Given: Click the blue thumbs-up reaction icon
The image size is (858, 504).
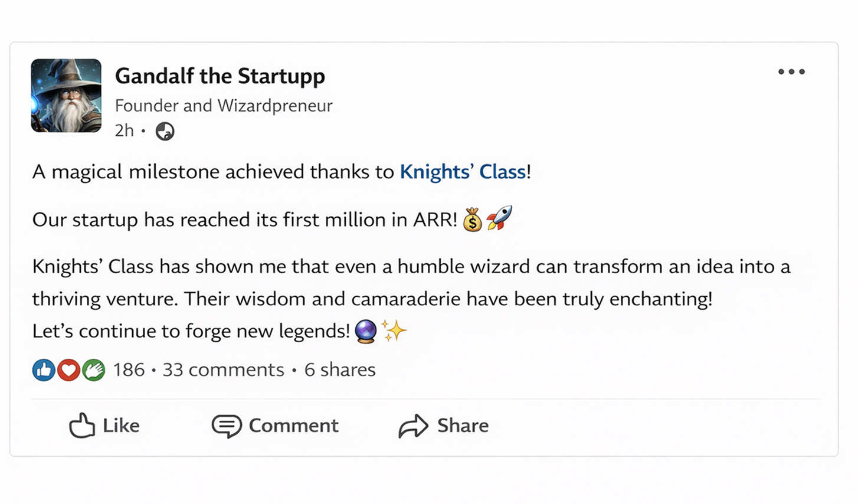Looking at the screenshot, I should tap(43, 369).
